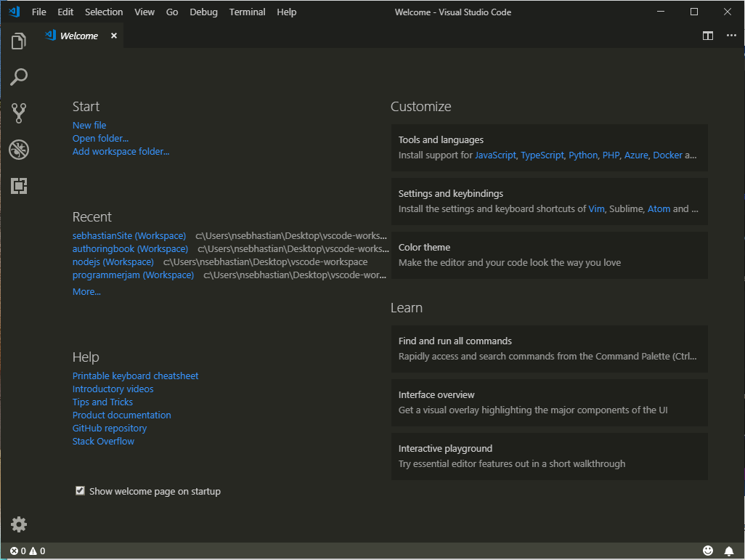Install Atom keyboard shortcuts
The height and width of the screenshot is (560, 745).
[659, 208]
